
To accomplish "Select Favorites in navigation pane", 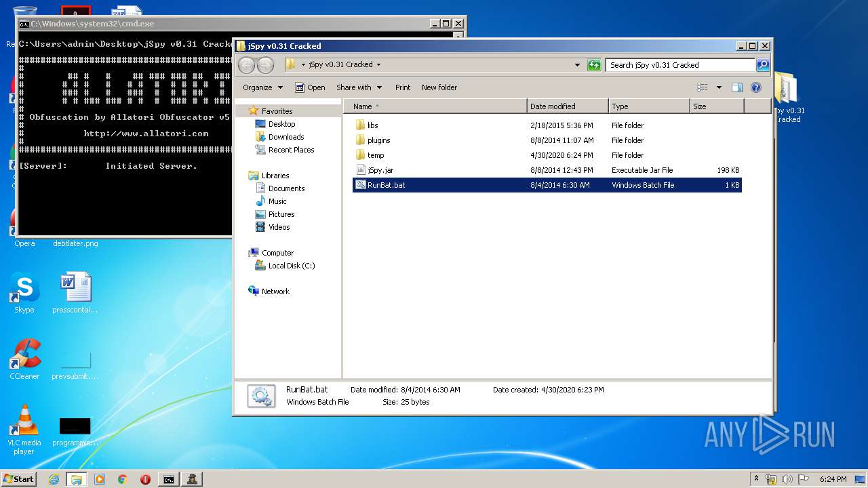I will [x=277, y=111].
